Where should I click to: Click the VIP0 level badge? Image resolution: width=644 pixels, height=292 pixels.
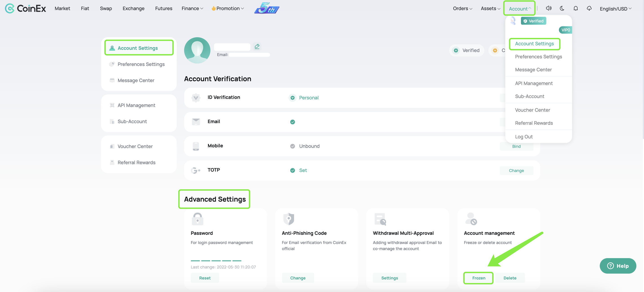tap(565, 30)
